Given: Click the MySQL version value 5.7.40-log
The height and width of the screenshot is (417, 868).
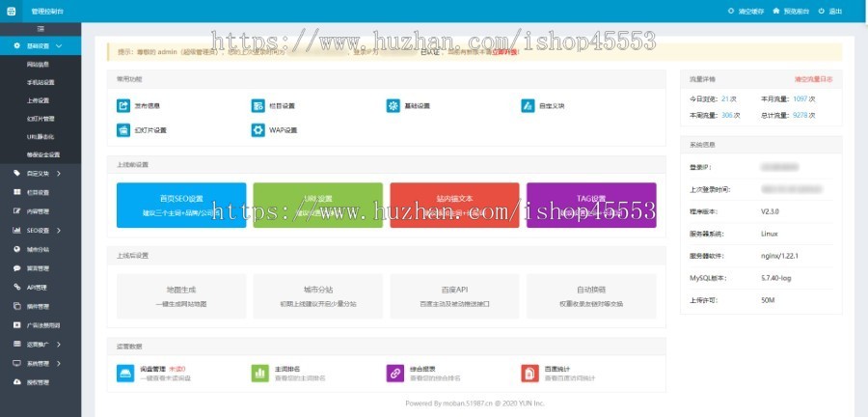Looking at the screenshot, I should point(777,278).
